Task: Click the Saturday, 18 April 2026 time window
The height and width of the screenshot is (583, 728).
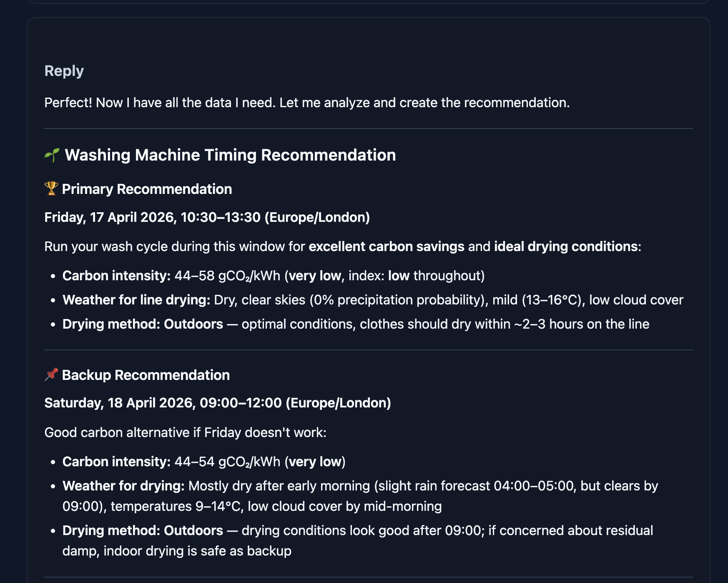Action: coord(218,403)
